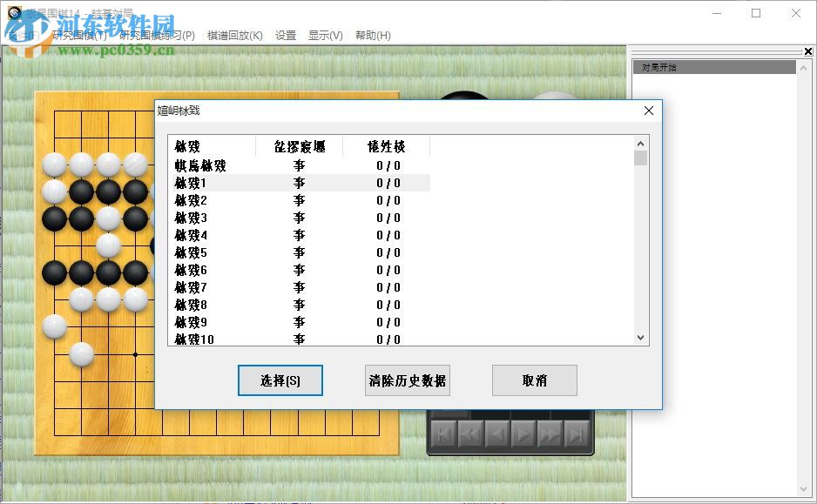This screenshot has height=504, width=817.
Task: Jump to the first move with the playback control
Action: (444, 434)
